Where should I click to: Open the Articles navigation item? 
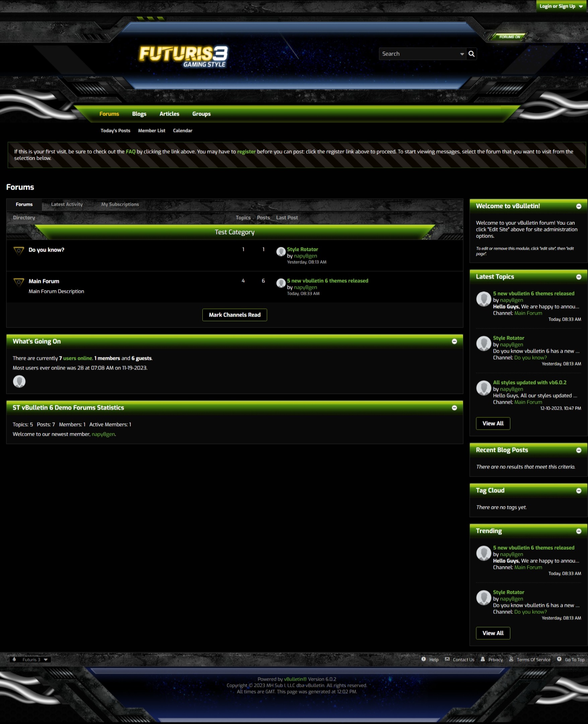(x=169, y=114)
